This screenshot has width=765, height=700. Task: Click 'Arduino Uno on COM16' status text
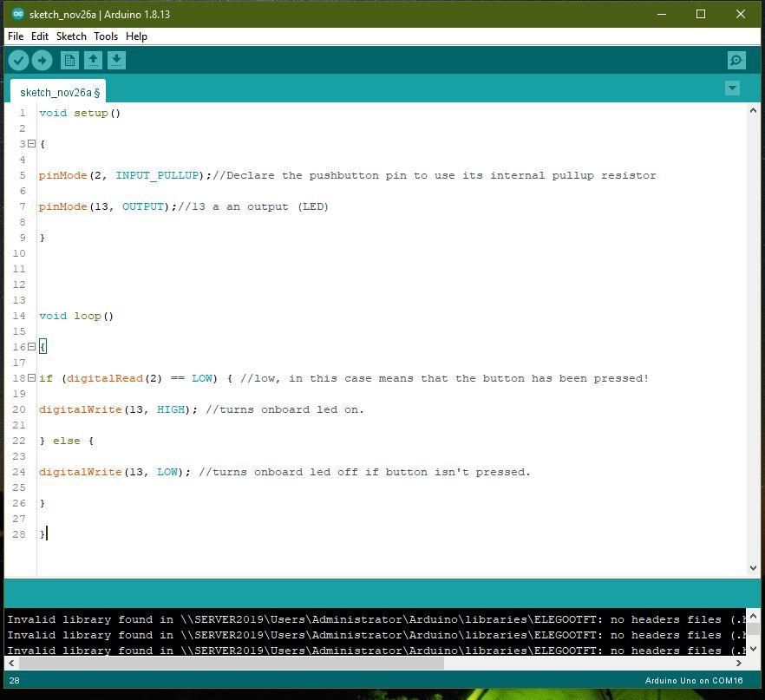[x=694, y=681]
